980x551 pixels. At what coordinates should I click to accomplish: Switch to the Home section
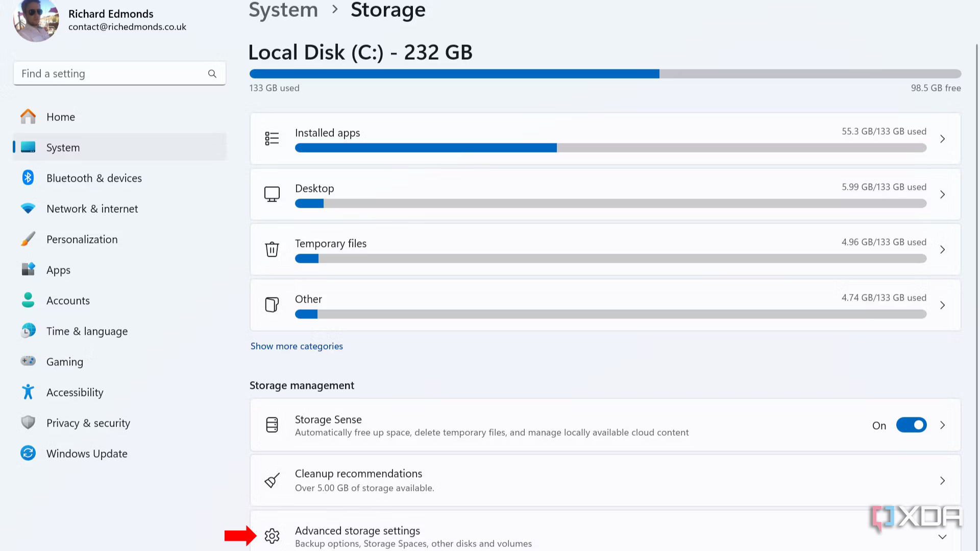click(60, 116)
